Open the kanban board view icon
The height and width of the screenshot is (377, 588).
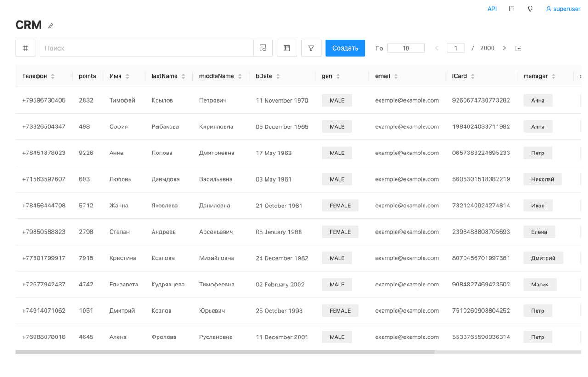pos(287,48)
